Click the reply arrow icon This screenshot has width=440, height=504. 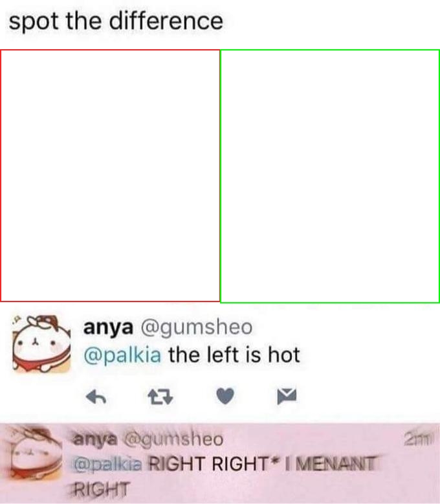[x=96, y=397]
